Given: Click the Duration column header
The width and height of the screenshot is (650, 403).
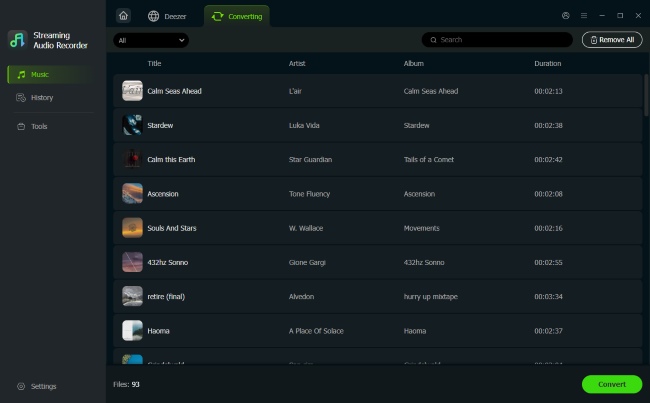Looking at the screenshot, I should [548, 63].
